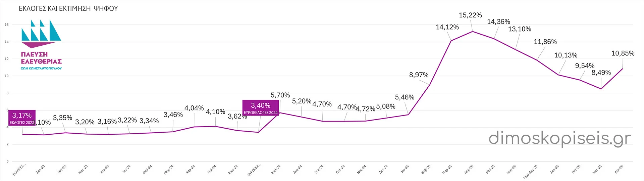Click the 8,97% data label
This screenshot has height=181, width=644.
click(x=419, y=75)
